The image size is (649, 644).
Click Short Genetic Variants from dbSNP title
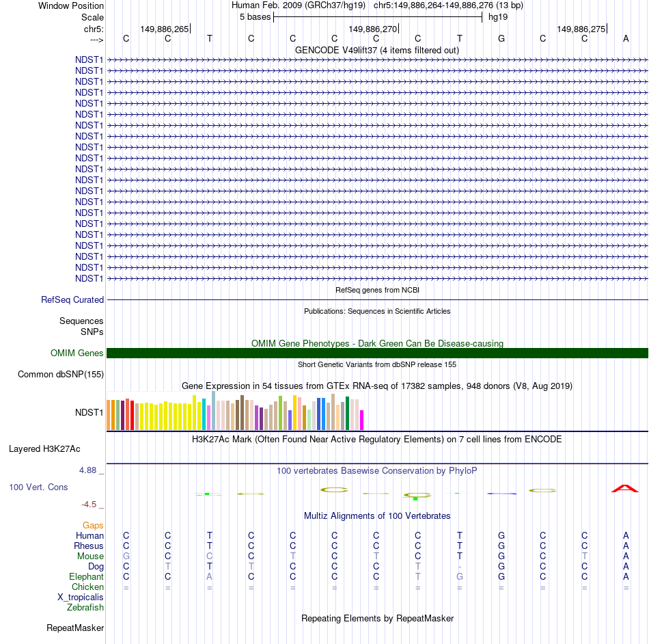click(377, 364)
